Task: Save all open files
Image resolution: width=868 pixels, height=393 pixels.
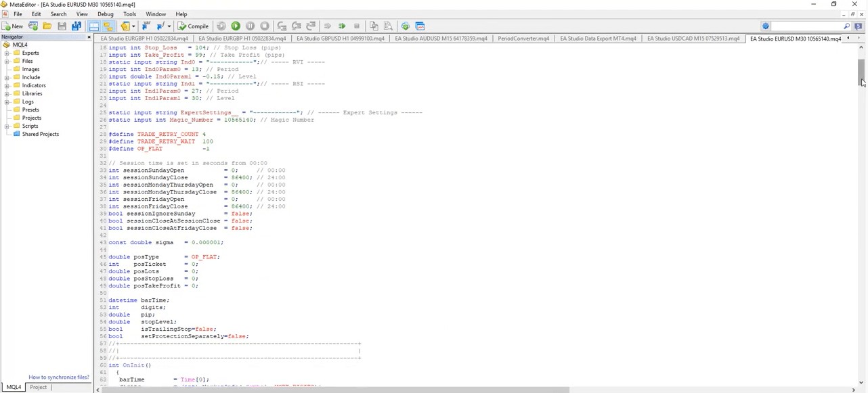Action: tap(77, 26)
